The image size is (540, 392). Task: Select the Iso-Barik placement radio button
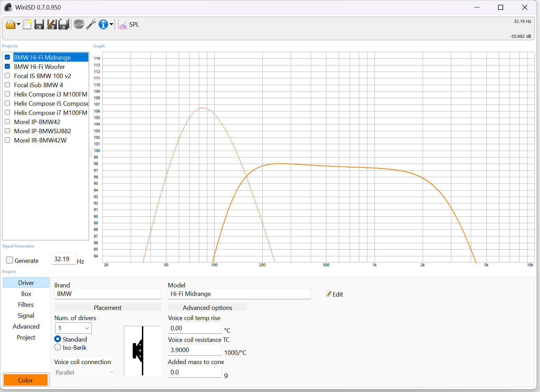(x=58, y=347)
